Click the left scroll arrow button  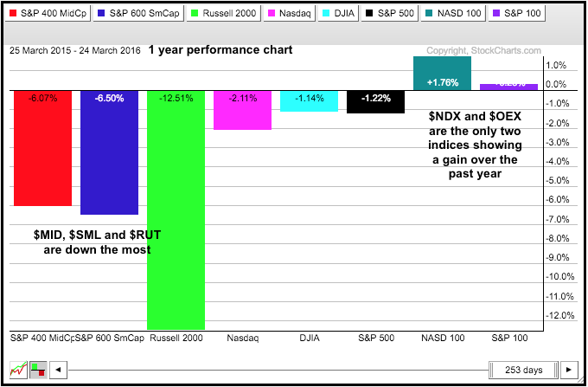pyautogui.click(x=57, y=370)
